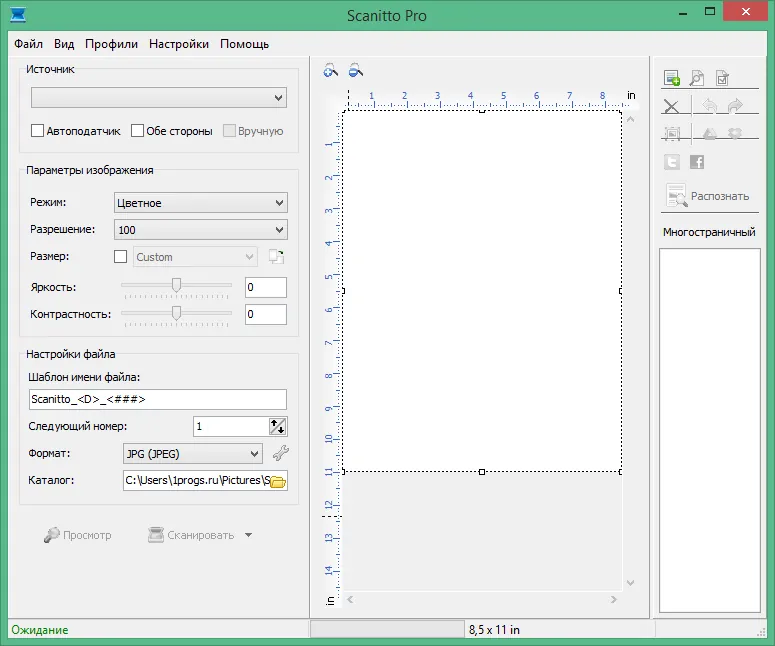Image resolution: width=775 pixels, height=646 pixels.
Task: Open the Настройки menu
Action: click(x=179, y=44)
